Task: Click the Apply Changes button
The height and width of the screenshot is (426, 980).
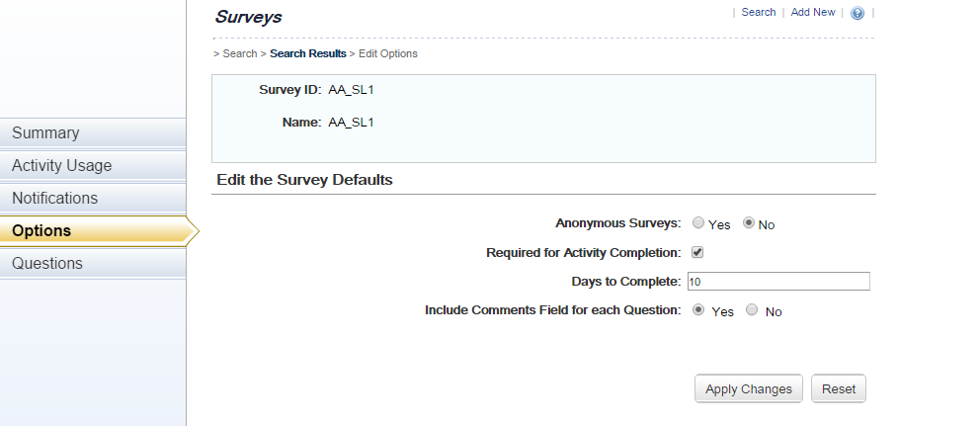Action: pos(748,388)
